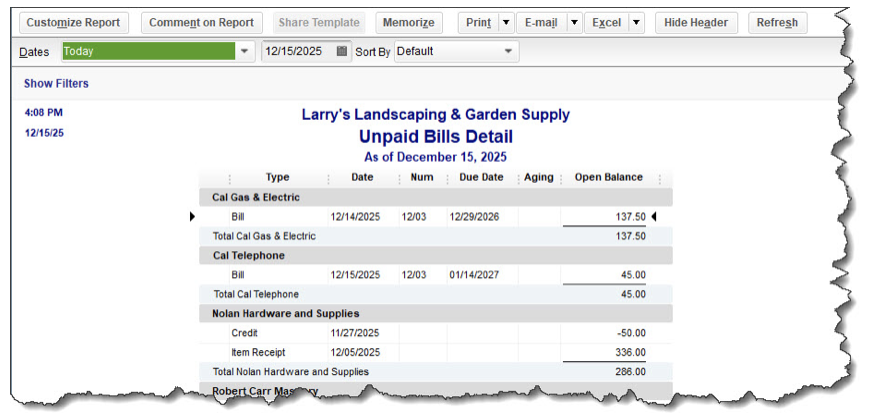
Task: Click the due date 01/14/2027
Action: click(x=474, y=275)
